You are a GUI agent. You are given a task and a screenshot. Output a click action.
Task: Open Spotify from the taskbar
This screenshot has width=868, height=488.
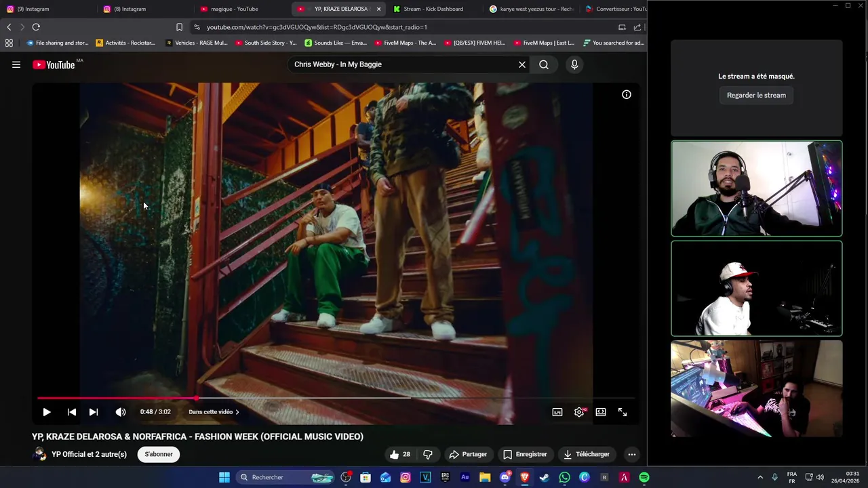coord(644,477)
